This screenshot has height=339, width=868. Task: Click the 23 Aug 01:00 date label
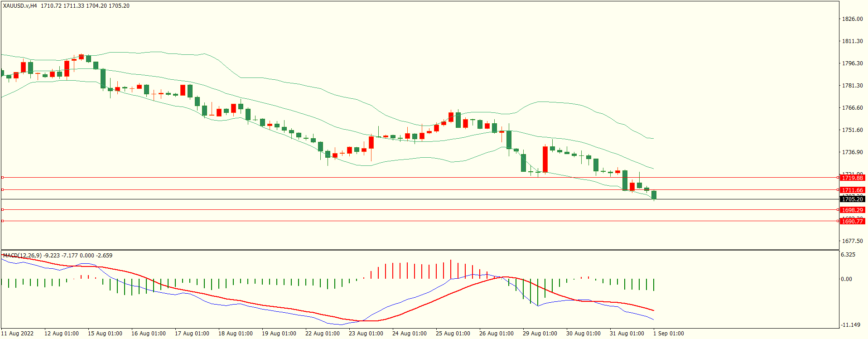366,334
